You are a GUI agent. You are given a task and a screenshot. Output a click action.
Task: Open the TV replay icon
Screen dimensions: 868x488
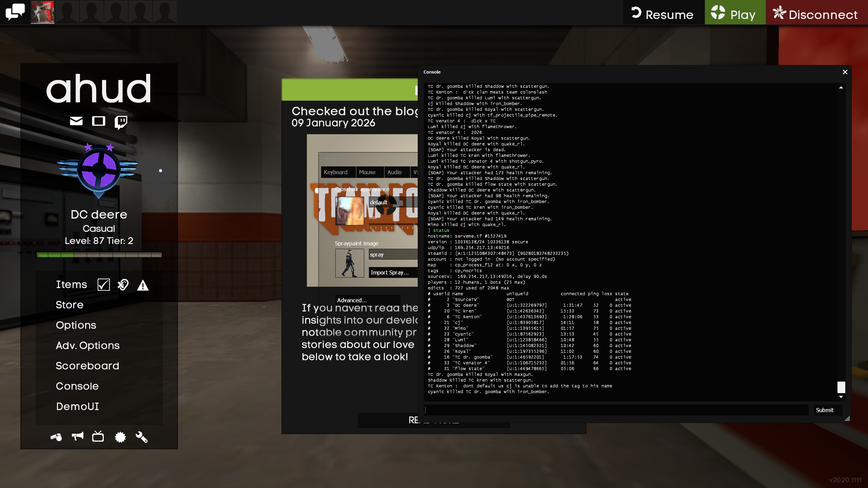98,436
